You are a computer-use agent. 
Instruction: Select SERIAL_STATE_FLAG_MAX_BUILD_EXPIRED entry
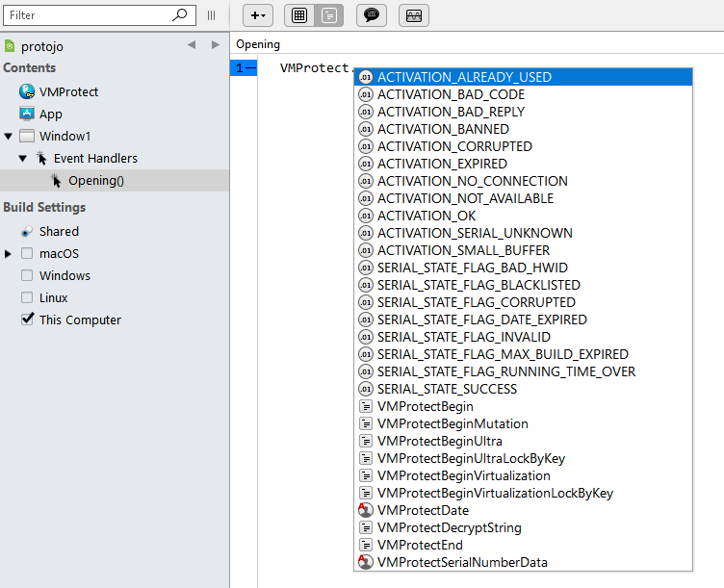tap(523, 354)
